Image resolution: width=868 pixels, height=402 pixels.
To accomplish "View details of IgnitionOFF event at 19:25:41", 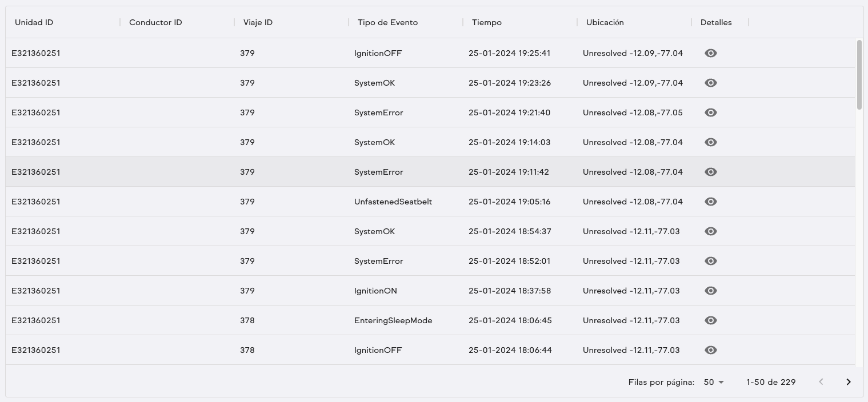I will point(710,53).
